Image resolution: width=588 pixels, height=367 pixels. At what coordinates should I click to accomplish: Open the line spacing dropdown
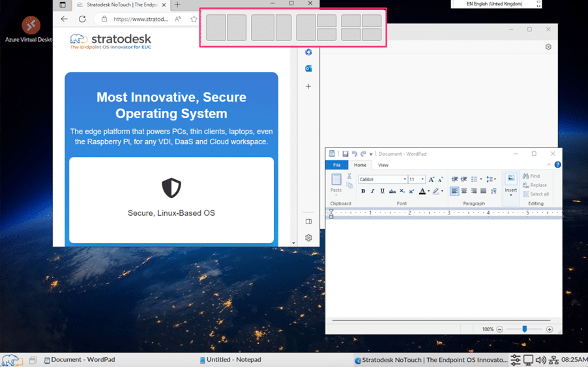[491, 179]
